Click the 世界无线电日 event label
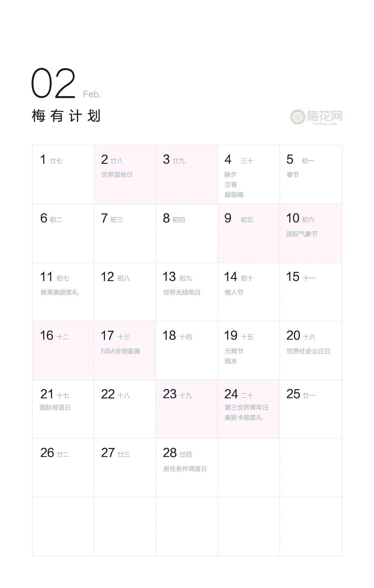The image size is (374, 588). 181,292
